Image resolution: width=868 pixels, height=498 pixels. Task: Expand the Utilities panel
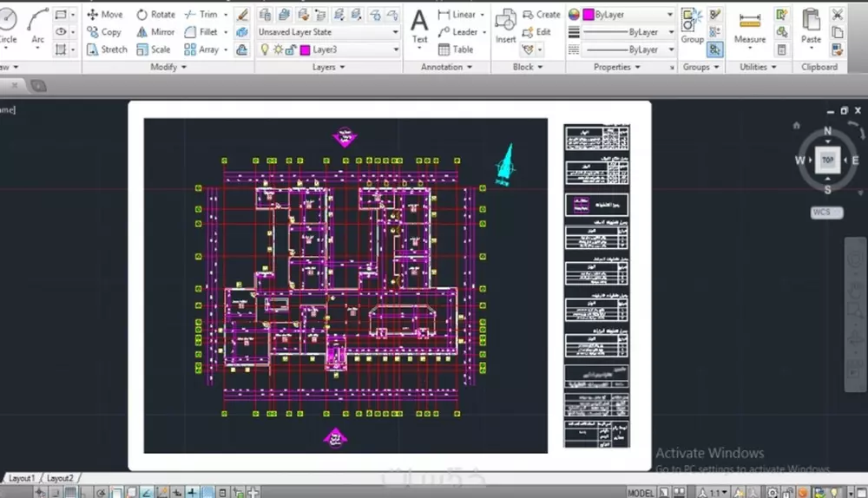[758, 67]
